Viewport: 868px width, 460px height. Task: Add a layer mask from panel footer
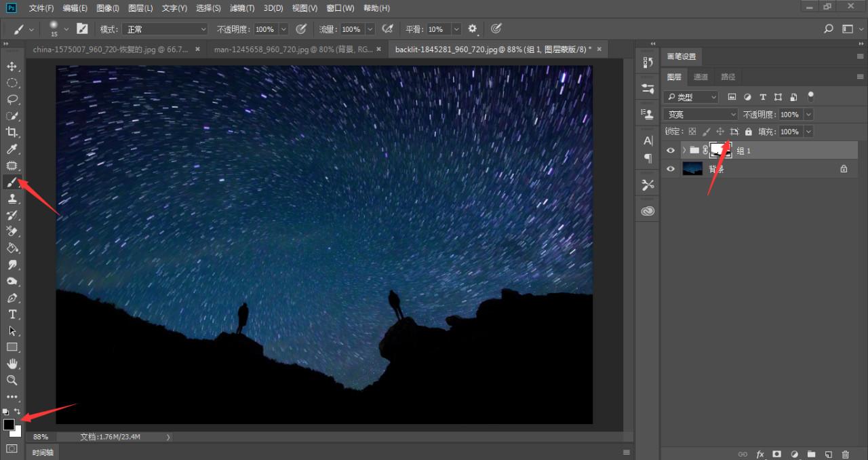pos(777,454)
